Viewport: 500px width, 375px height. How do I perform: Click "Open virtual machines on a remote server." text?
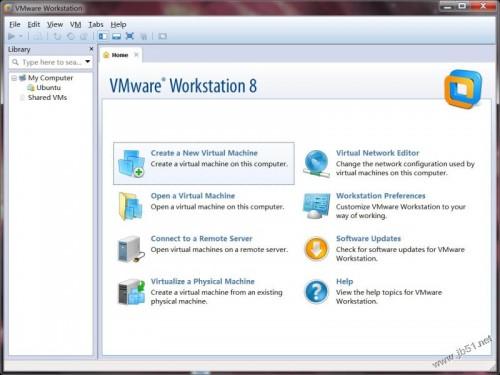pos(219,250)
